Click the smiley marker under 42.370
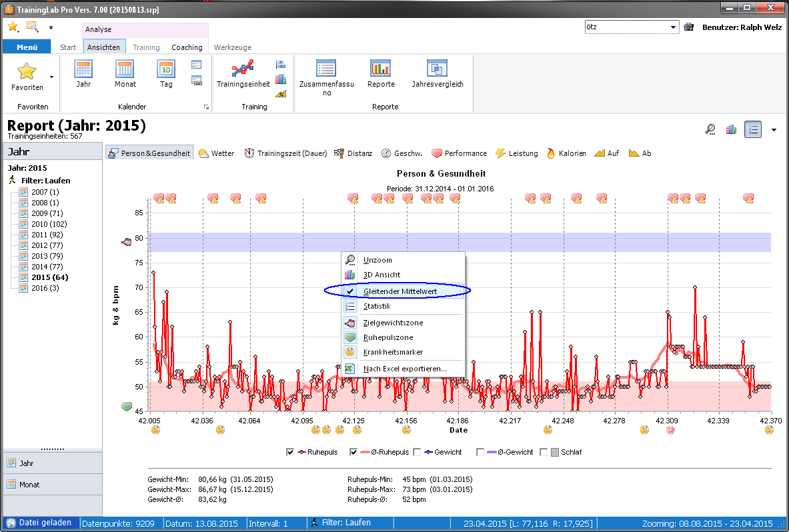This screenshot has height=532, width=789. pyautogui.click(x=769, y=430)
